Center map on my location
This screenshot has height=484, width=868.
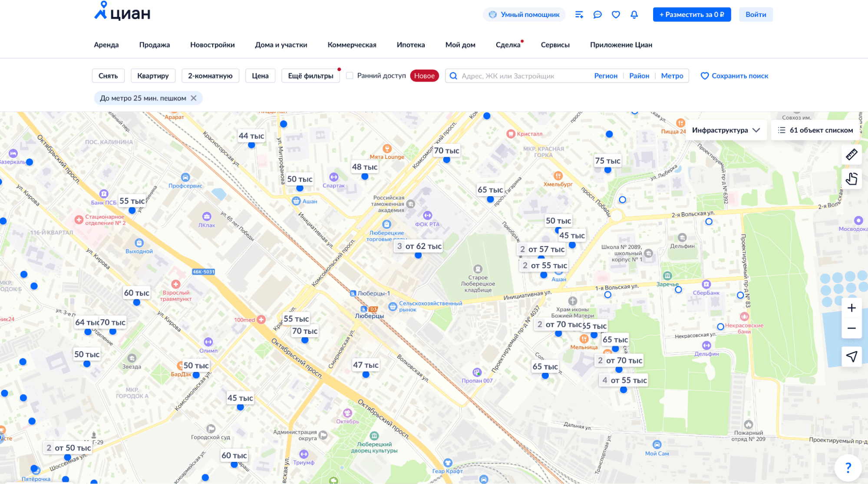(x=851, y=356)
